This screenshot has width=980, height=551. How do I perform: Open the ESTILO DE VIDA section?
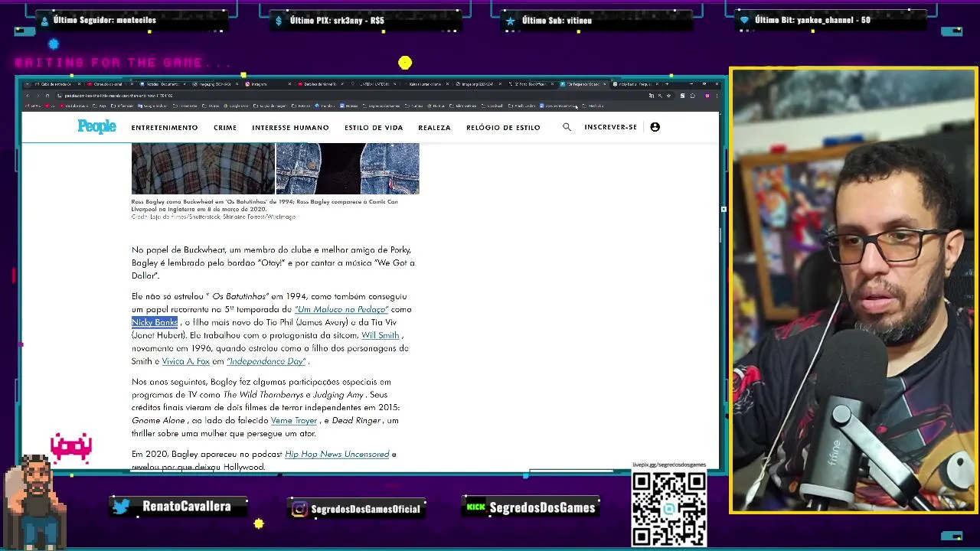[x=374, y=128]
